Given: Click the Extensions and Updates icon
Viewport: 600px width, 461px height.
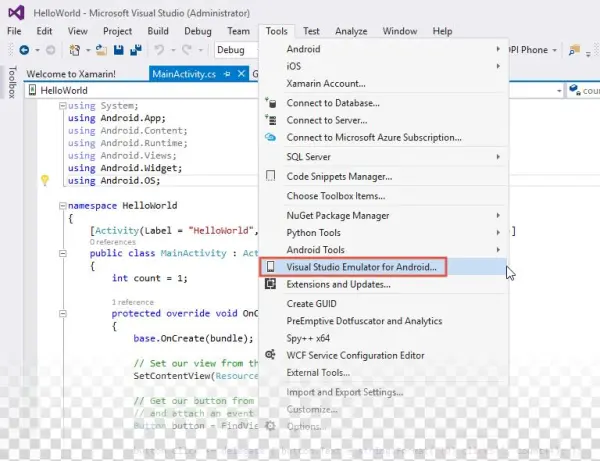Looking at the screenshot, I should point(271,284).
